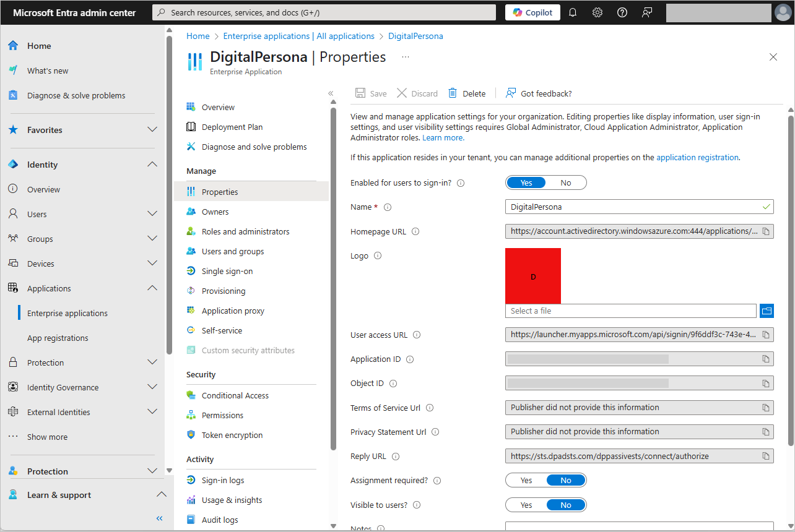Open the notifications bell icon
This screenshot has width=795, height=532.
(x=573, y=12)
